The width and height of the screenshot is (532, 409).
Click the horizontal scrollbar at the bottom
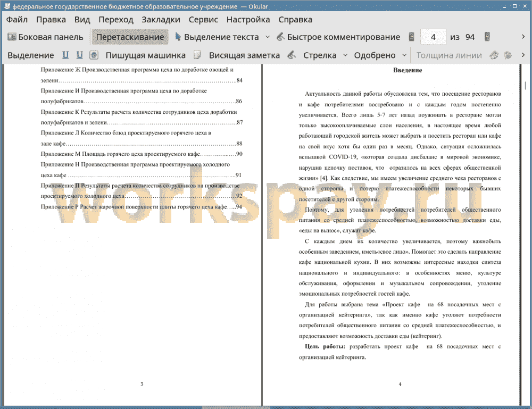coord(236,407)
